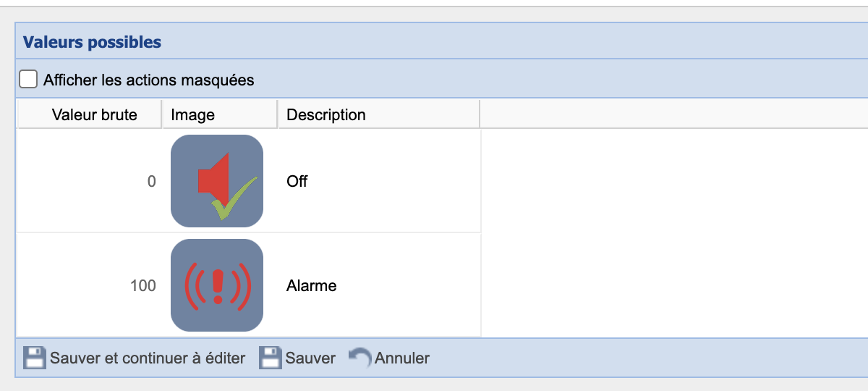Click the floppy icon beside "Sauver et continuer"
Image resolution: width=868 pixels, height=391 pixels.
[34, 358]
